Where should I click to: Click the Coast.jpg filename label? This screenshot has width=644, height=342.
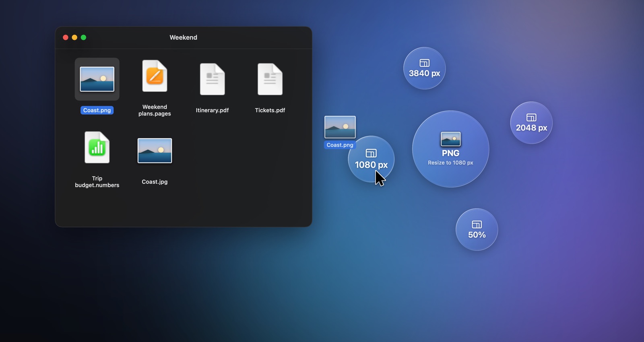(x=155, y=182)
